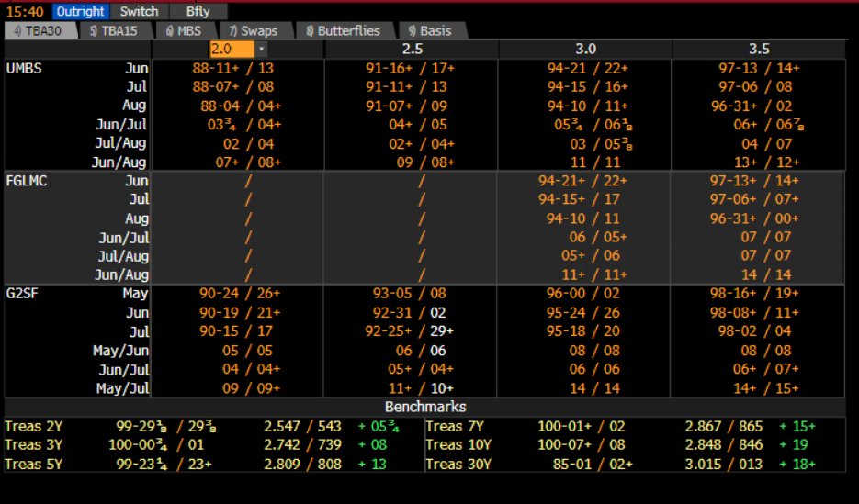Viewport: 859px width, 504px height.
Task: Click FGLMC Aug 3.5 quote 96-31+ / 00+
Action: click(755, 218)
